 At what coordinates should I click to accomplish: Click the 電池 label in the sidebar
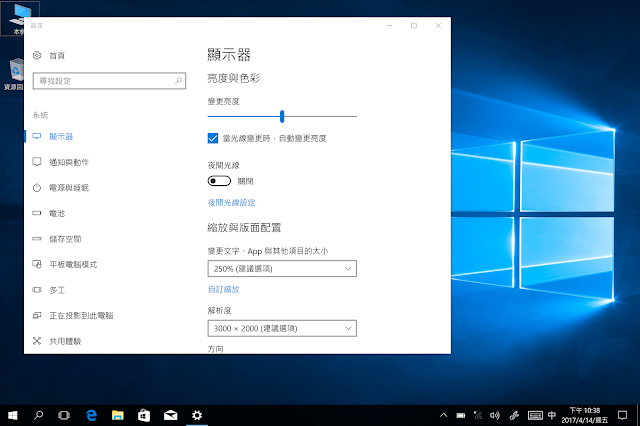point(57,213)
